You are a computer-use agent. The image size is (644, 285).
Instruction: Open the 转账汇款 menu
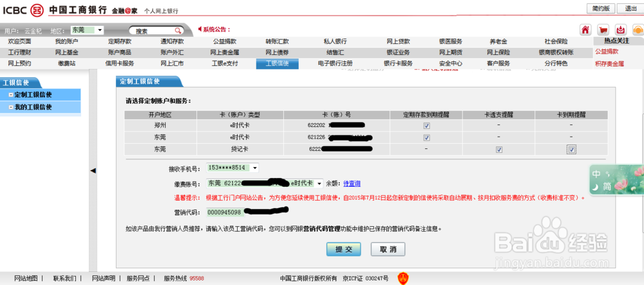tap(277, 41)
